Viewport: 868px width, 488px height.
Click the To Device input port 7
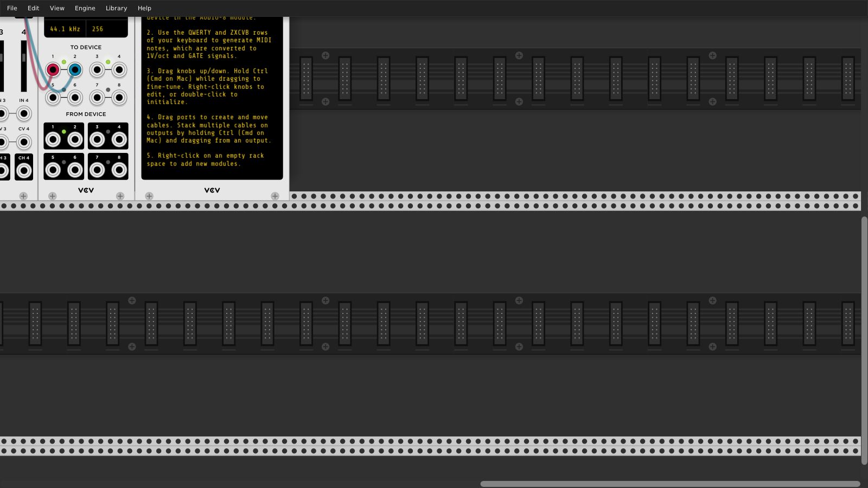(97, 98)
